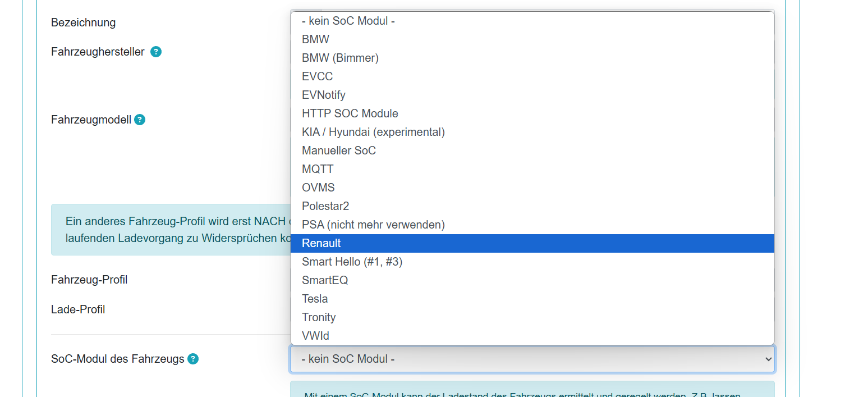This screenshot has width=868, height=397.
Task: Choose Smart Hello (#1, #3)
Action: tap(532, 262)
